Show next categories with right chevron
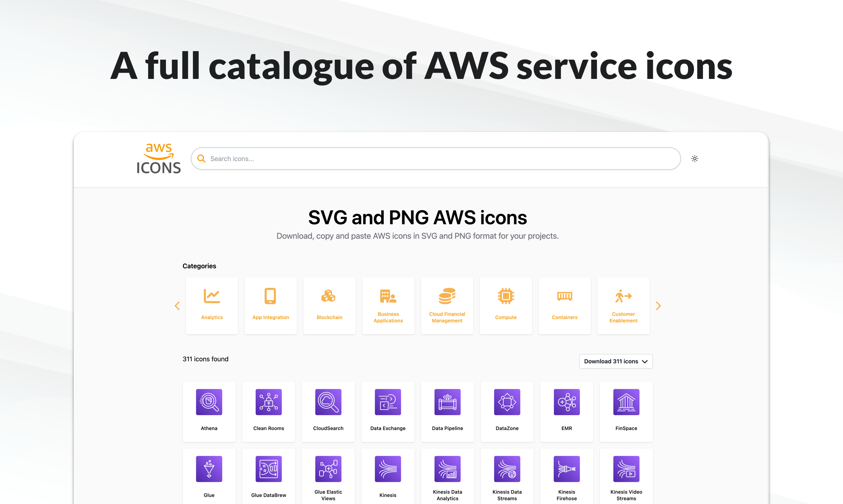This screenshot has width=843, height=504. [658, 306]
